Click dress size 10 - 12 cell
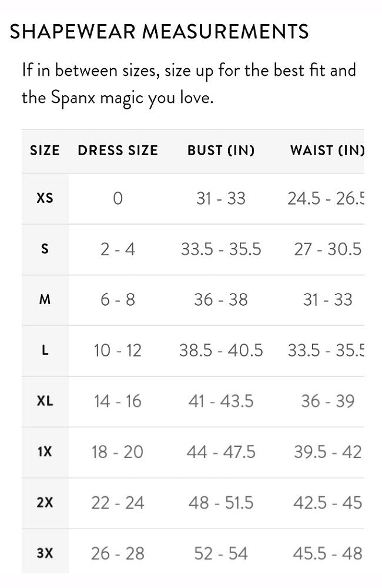Screen dimensions: 382x588 pos(118,350)
